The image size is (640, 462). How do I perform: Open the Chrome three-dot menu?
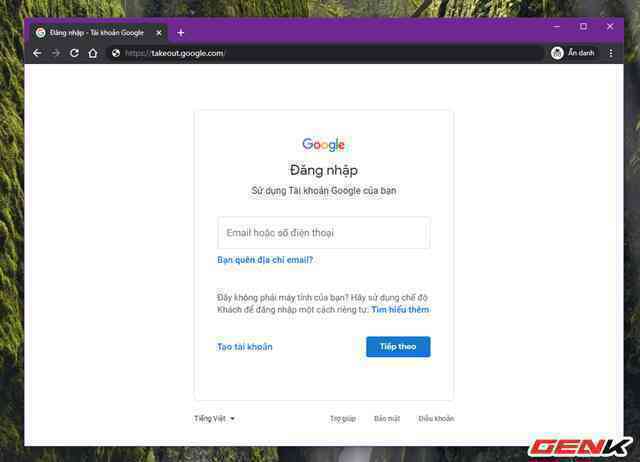[x=611, y=53]
